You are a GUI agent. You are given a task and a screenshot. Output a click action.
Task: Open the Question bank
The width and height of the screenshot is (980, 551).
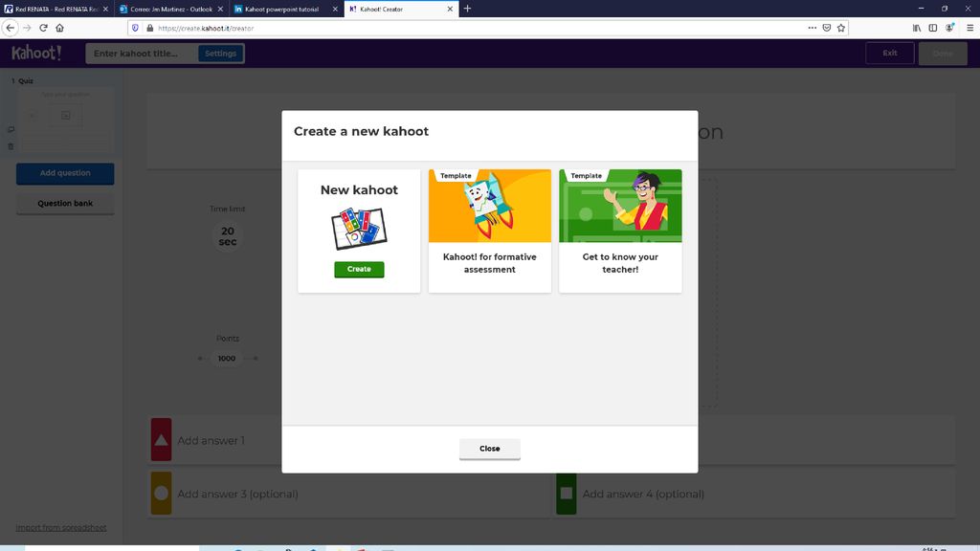click(65, 204)
